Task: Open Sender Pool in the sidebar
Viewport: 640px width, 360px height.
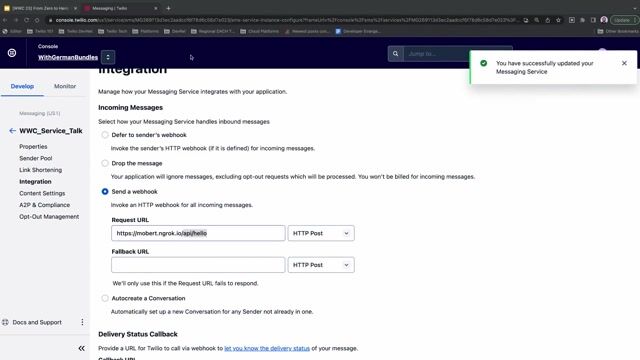Action: click(x=36, y=158)
